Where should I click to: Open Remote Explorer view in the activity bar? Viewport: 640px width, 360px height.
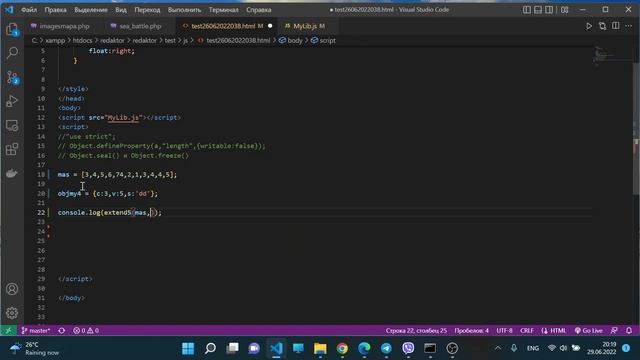[x=12, y=125]
